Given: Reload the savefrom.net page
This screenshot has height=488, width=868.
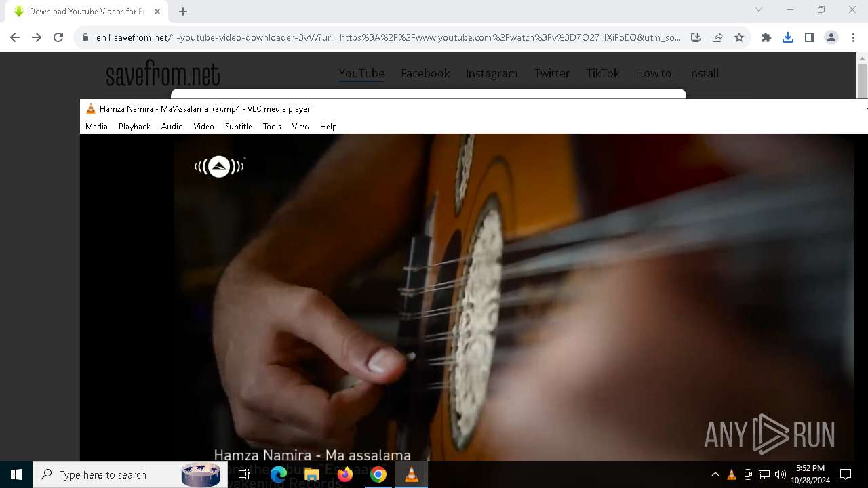Looking at the screenshot, I should tap(58, 37).
